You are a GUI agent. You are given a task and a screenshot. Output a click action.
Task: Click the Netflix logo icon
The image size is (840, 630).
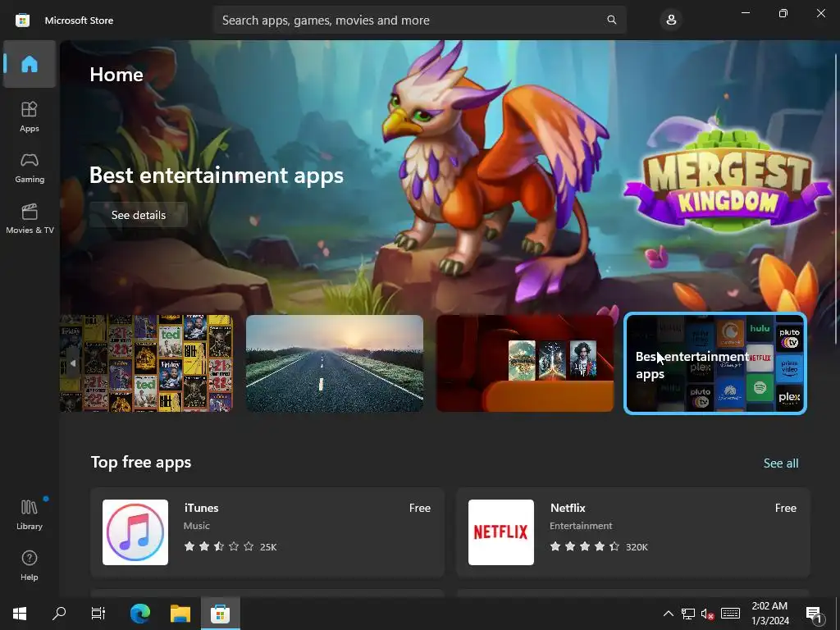pos(501,532)
